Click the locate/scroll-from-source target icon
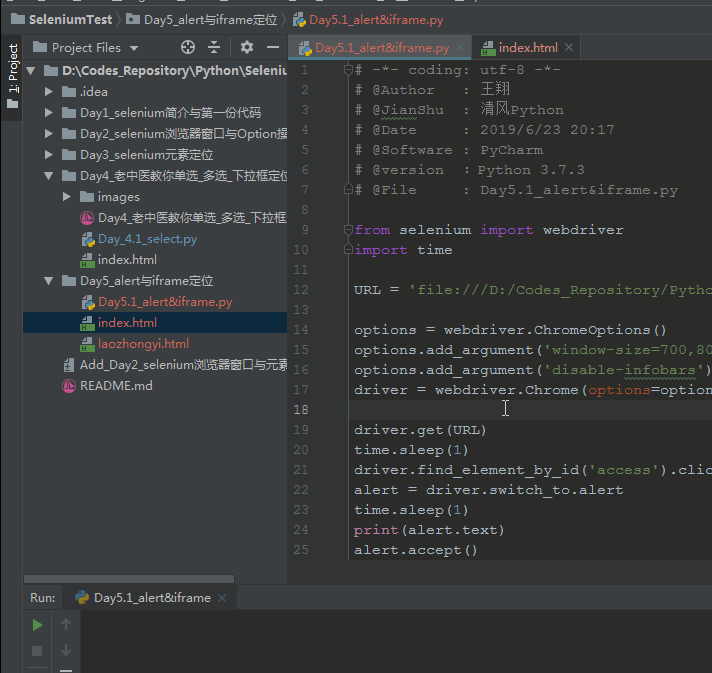712x673 pixels. (188, 47)
